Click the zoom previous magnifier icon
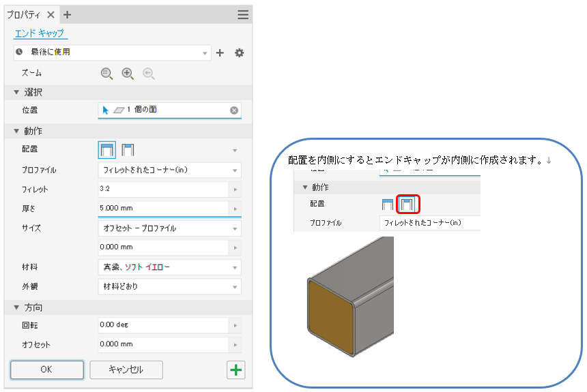Viewport: 587px width, 392px height. (x=149, y=74)
